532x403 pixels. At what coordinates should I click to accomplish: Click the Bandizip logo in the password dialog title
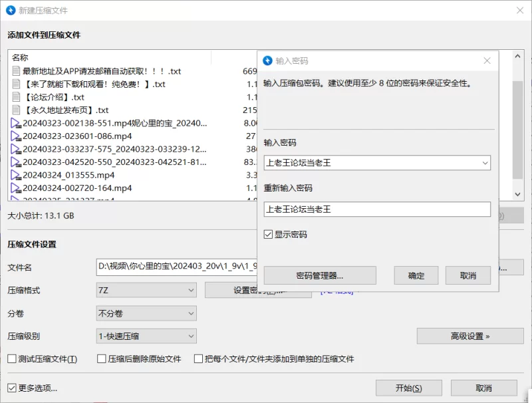point(268,61)
